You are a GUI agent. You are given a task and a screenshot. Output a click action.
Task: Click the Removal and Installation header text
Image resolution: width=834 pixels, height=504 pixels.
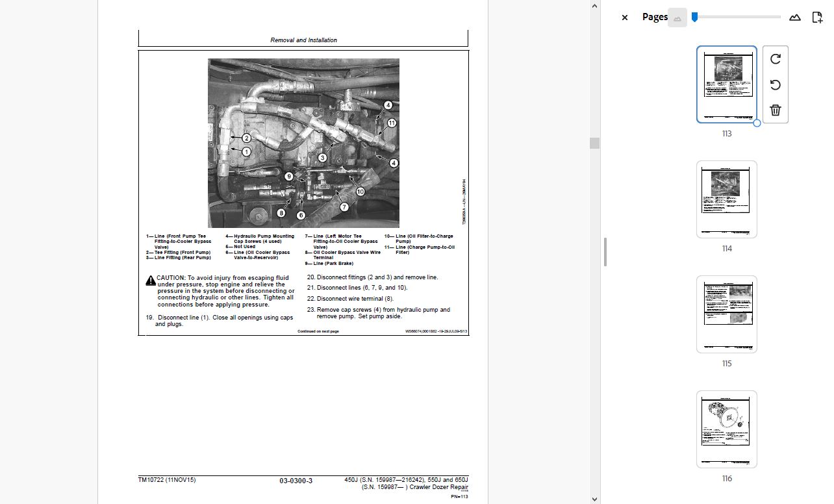pos(303,40)
